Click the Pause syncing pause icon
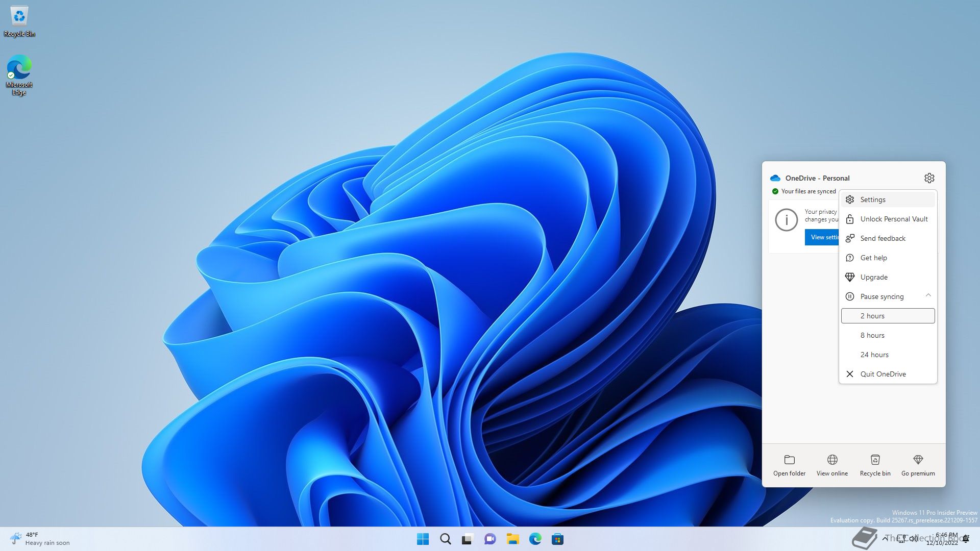This screenshot has width=980, height=551. click(x=849, y=296)
